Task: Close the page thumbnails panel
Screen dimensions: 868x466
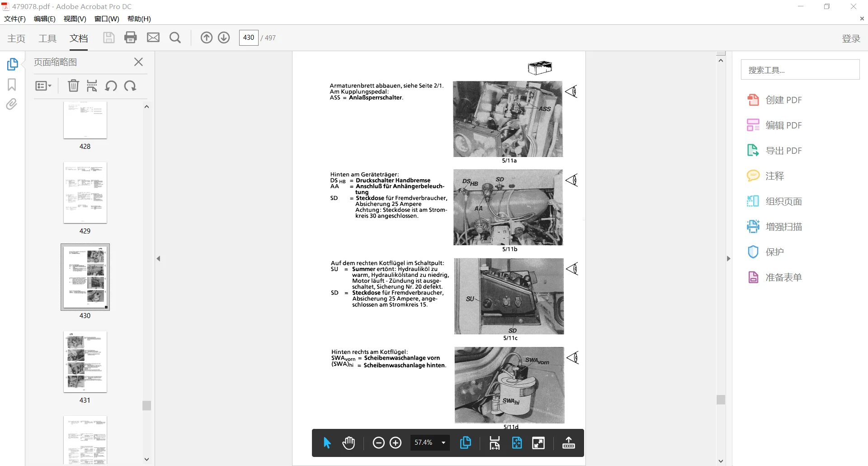Action: pos(139,62)
